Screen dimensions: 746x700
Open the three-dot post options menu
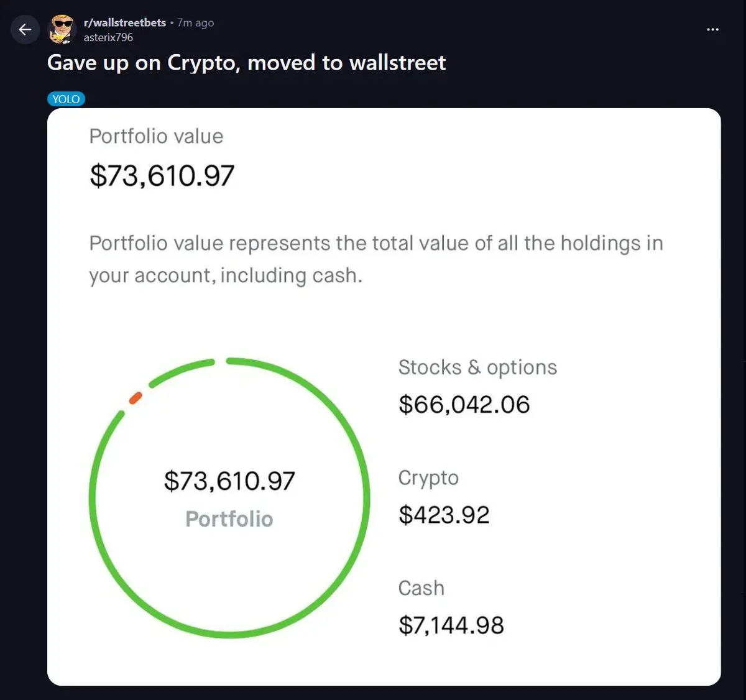[x=712, y=30]
